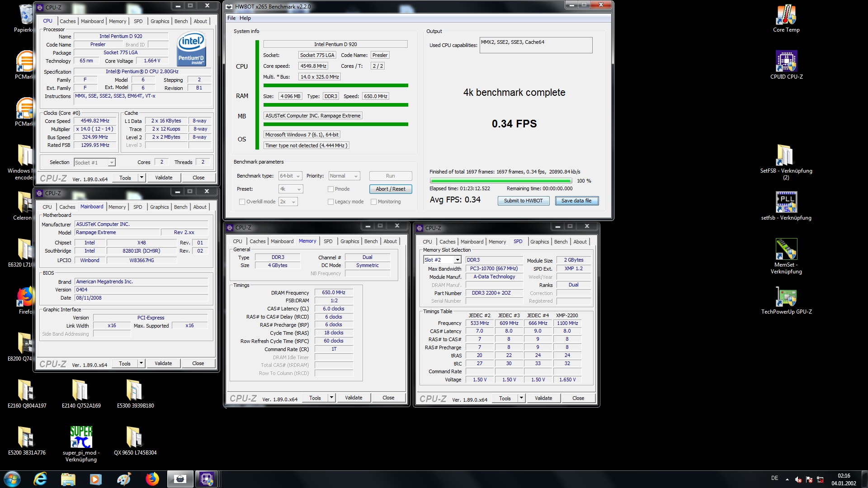Screen dimensions: 868x488
Task: Click the Used CPU capabilities text box
Action: [536, 45]
